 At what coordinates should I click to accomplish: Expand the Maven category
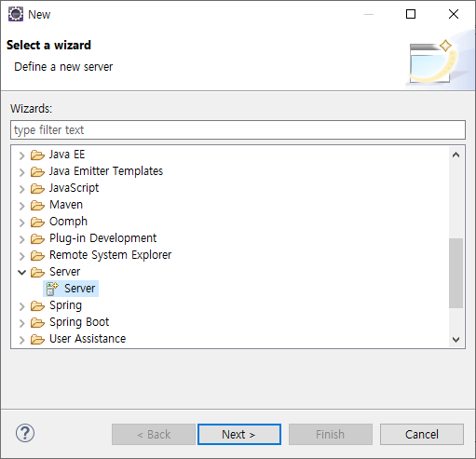(21, 206)
